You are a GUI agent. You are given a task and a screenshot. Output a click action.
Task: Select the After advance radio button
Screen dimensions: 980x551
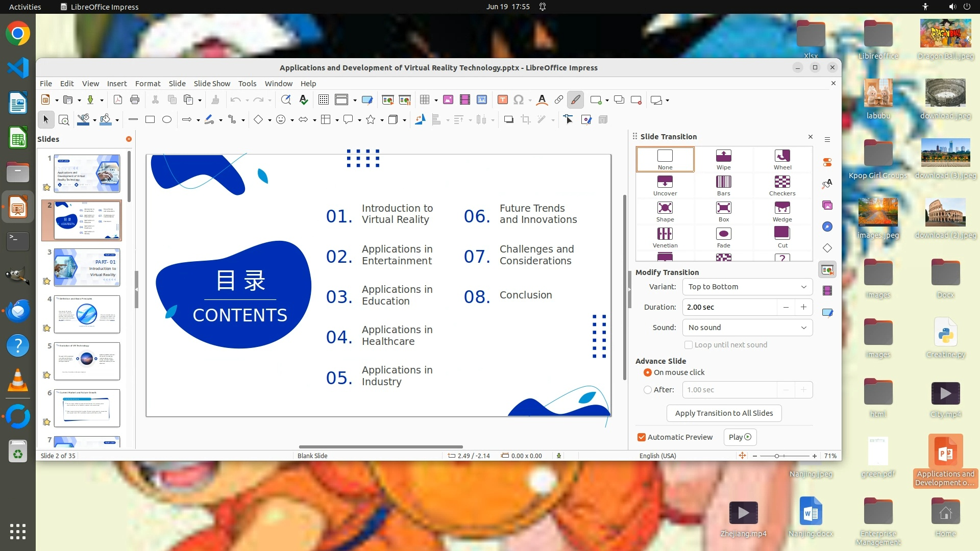(648, 390)
